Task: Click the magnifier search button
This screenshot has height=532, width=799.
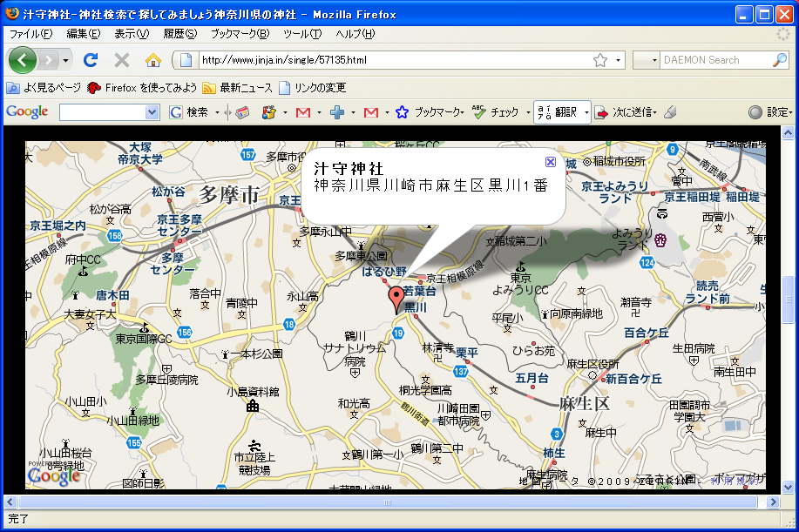Action: coord(780,60)
